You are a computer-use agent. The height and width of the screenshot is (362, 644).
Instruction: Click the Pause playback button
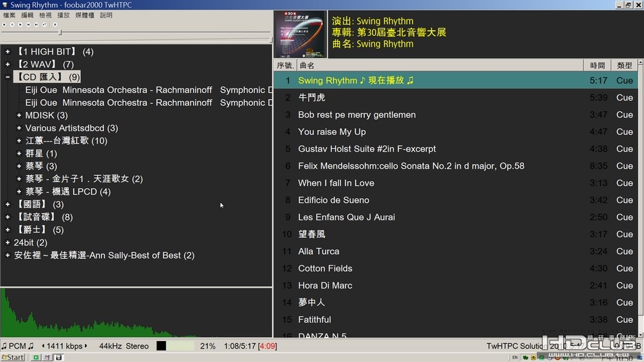point(12,25)
